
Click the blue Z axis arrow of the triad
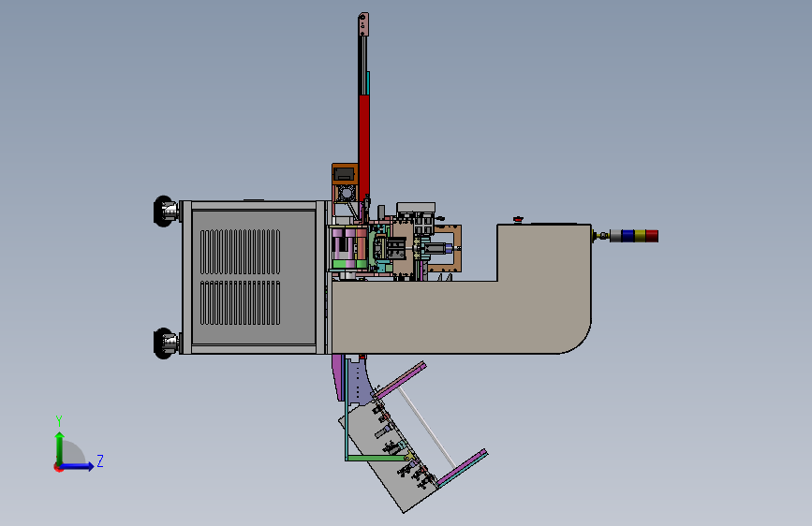coord(78,466)
